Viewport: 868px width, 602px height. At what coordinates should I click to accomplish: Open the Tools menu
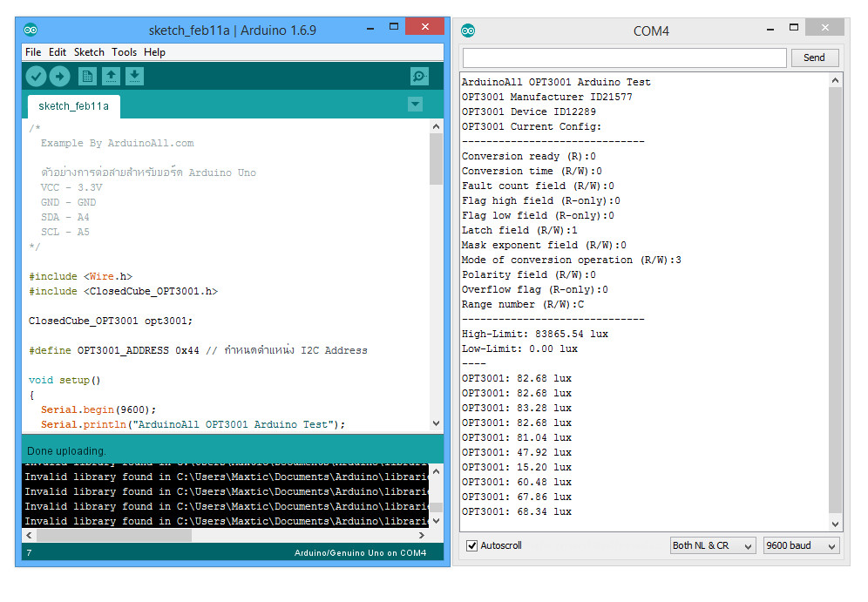point(124,52)
